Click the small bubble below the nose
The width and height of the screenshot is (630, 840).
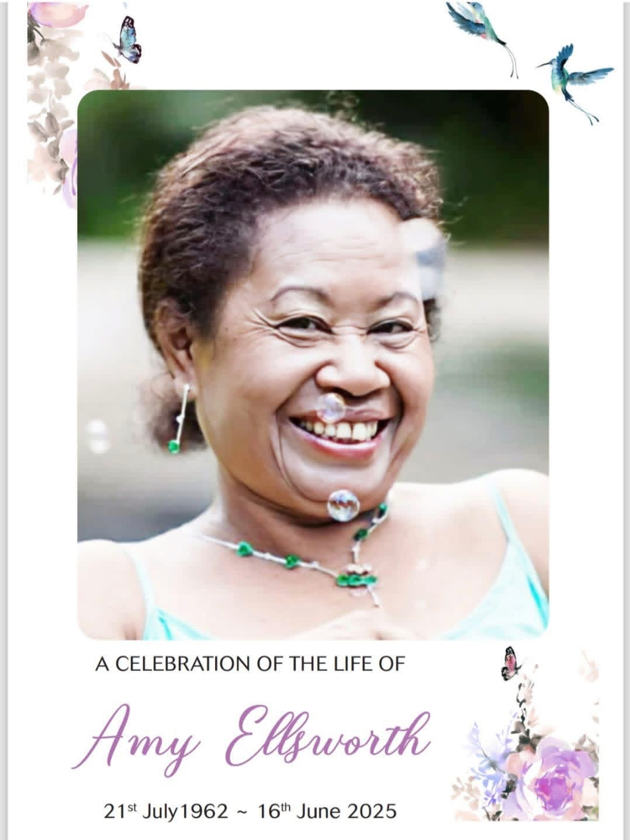(331, 408)
